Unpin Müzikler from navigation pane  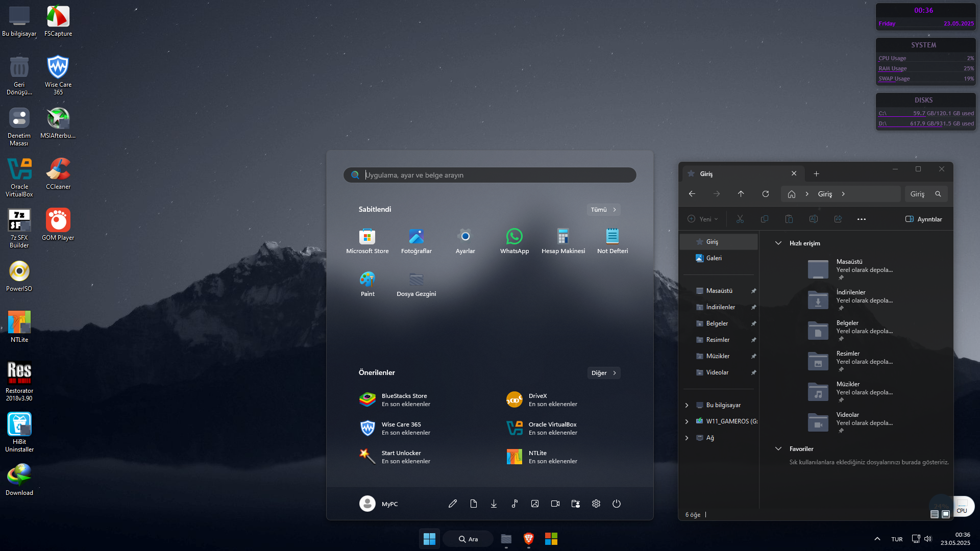pos(753,356)
